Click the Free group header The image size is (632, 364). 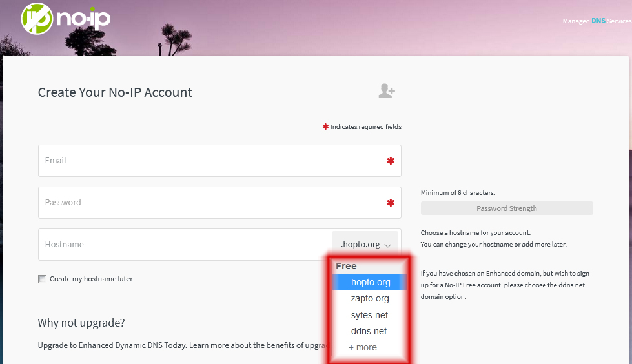click(x=346, y=266)
